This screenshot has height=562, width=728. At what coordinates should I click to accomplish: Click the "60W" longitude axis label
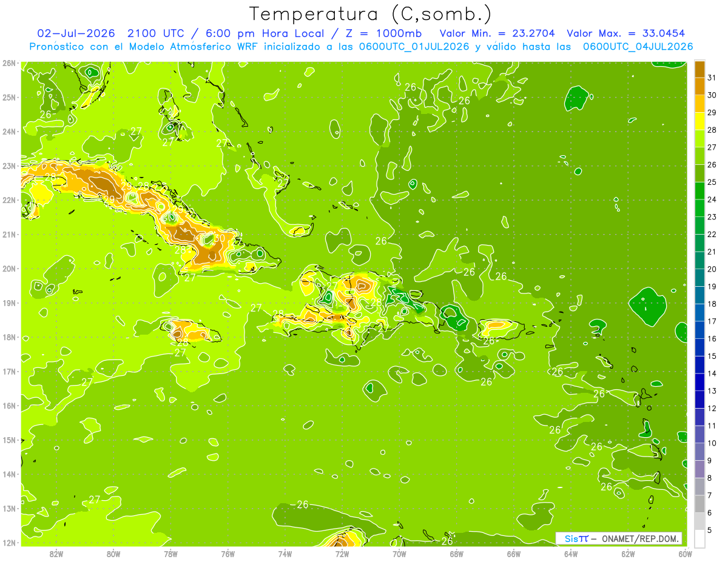tap(686, 554)
